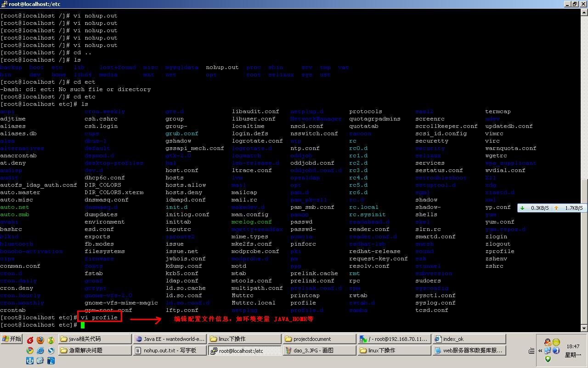
Task: Click the gnome-vfs-mime-magic entry
Action: coord(121,303)
